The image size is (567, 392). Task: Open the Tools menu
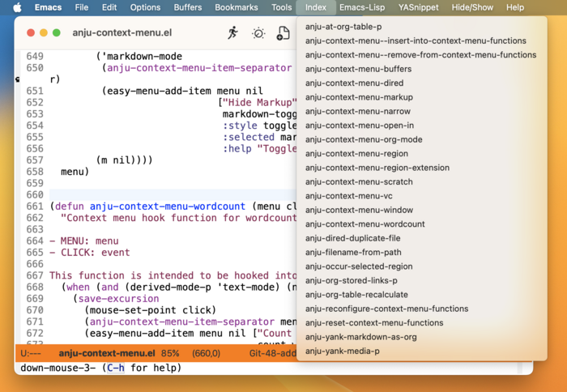(x=281, y=7)
